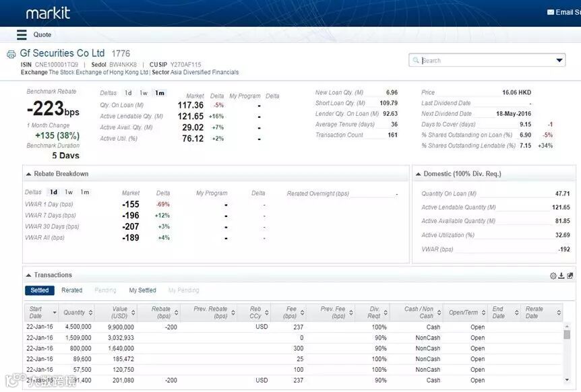Select 1w delta in top summary

[x=144, y=93]
